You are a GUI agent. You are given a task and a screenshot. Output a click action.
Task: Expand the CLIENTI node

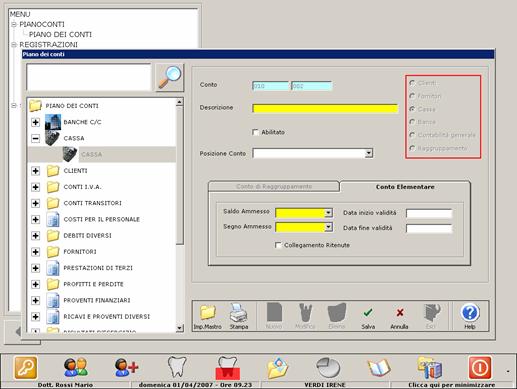[x=35, y=171]
